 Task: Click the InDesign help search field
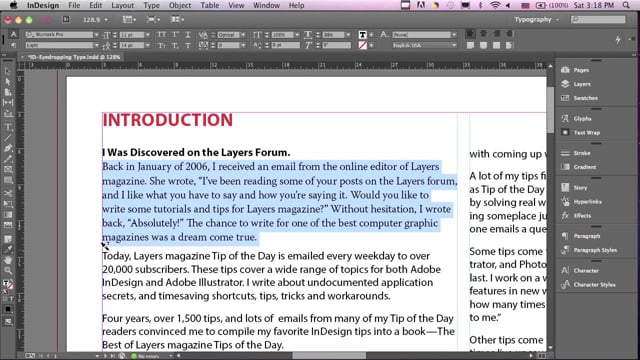tap(599, 20)
